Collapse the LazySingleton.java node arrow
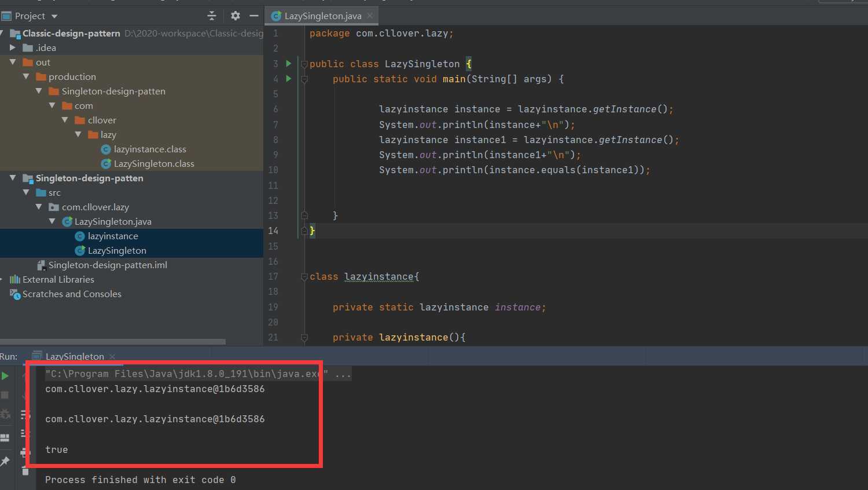Viewport: 868px width, 490px height. click(x=53, y=221)
